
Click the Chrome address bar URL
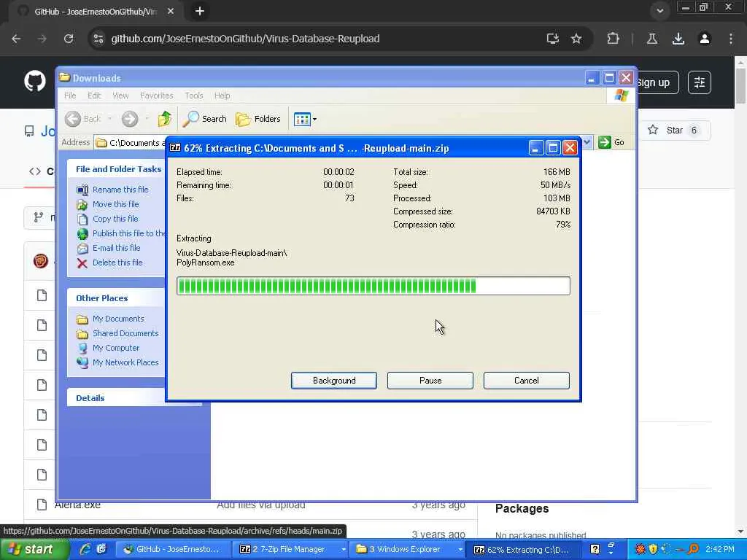[245, 39]
